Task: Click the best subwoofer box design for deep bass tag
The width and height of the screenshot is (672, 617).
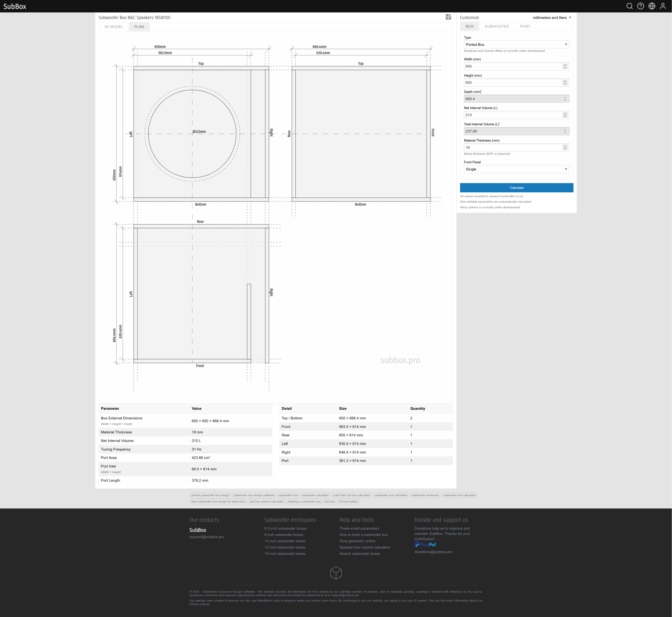Action: [x=218, y=501]
